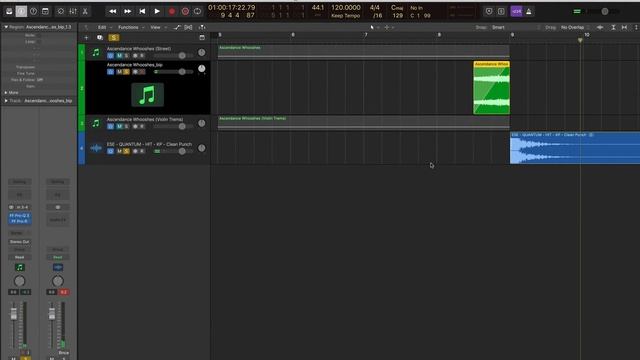The width and height of the screenshot is (640, 360).
Task: Select the yellow Ascendance Whooshes bounced region
Action: [491, 88]
